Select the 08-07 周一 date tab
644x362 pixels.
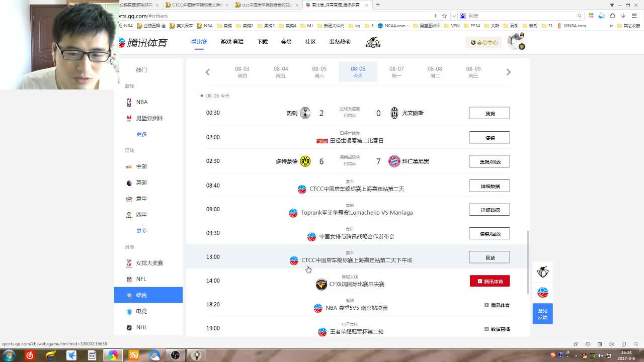(396, 72)
